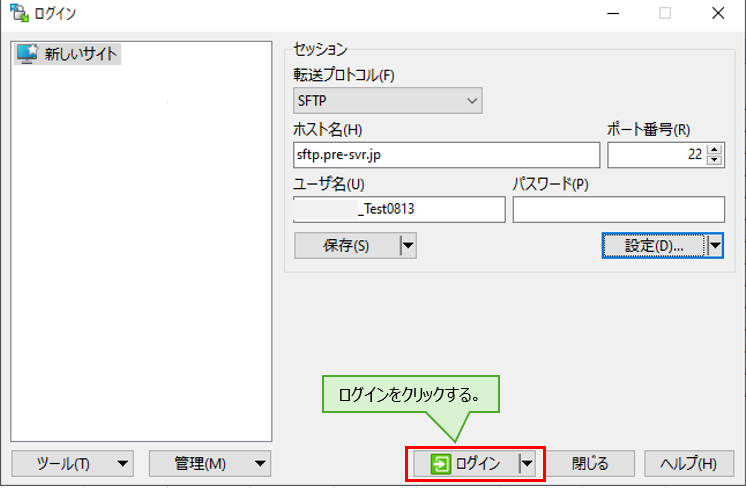Open the Manage 管理(M) menu button
The image size is (746, 488).
click(x=210, y=463)
